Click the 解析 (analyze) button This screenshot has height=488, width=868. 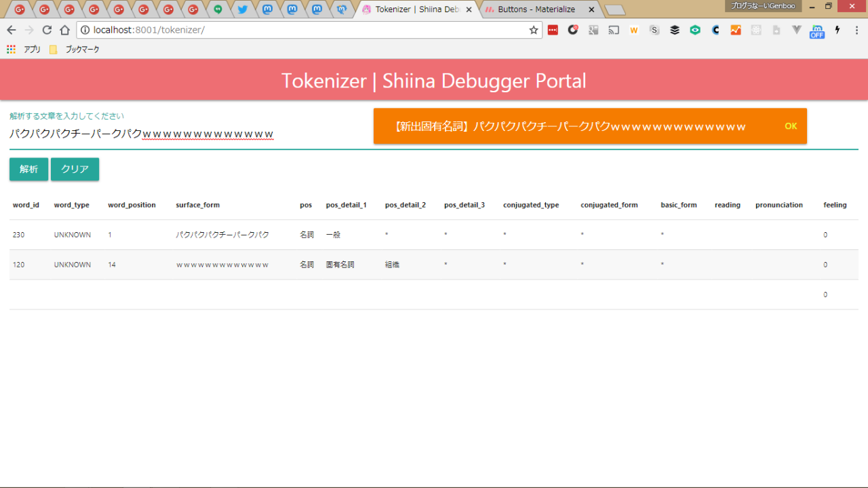(x=28, y=170)
